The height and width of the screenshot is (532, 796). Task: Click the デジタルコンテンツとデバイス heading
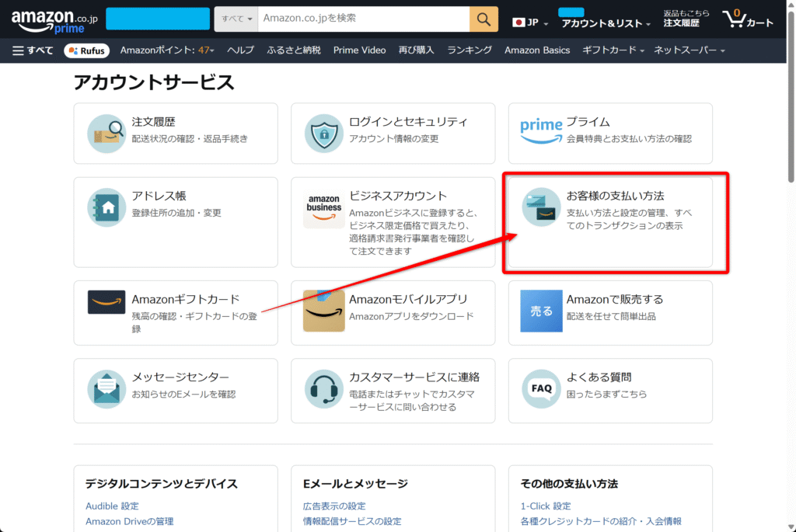point(162,484)
